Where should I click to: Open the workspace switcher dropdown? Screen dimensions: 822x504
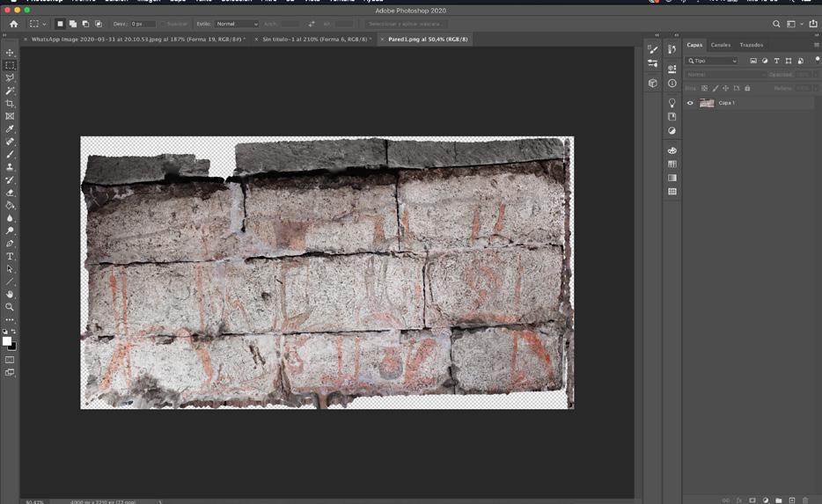[793, 24]
